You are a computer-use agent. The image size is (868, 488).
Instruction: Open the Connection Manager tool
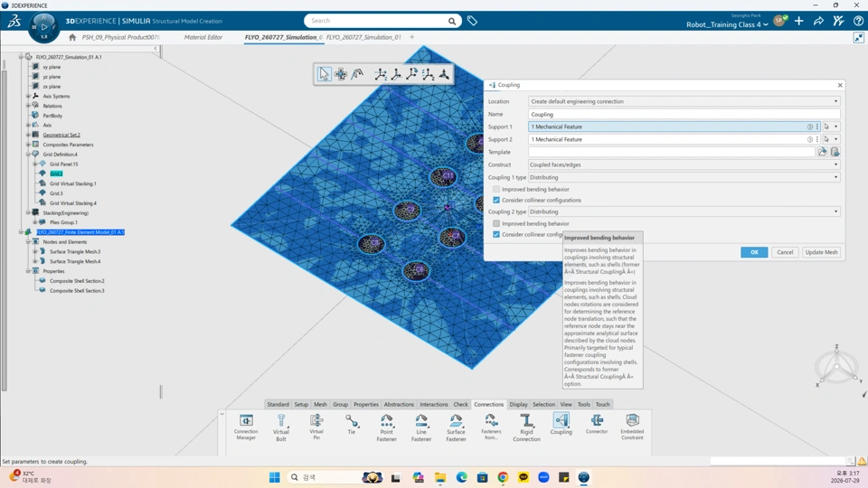pyautogui.click(x=246, y=427)
